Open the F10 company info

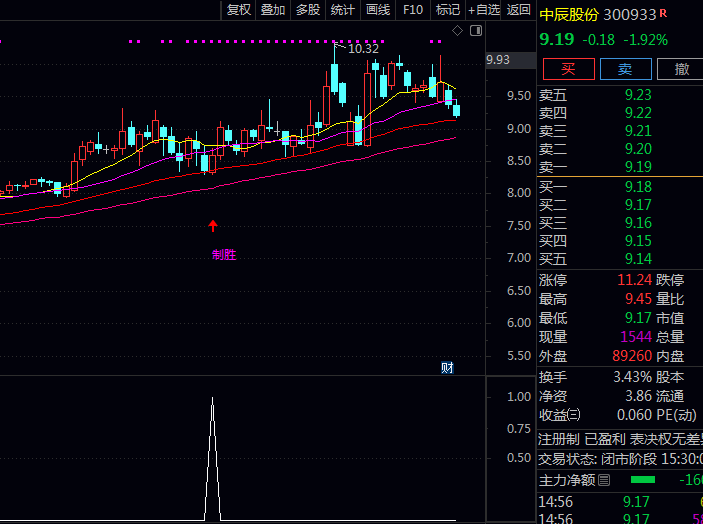413,10
